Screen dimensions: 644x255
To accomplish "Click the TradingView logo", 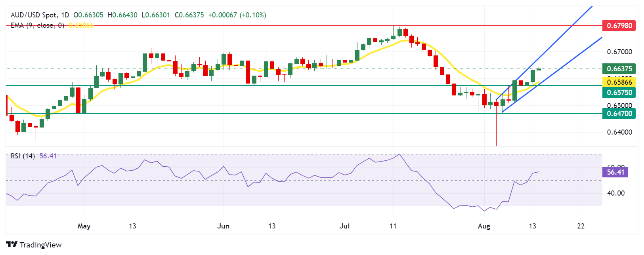I will click(34, 245).
